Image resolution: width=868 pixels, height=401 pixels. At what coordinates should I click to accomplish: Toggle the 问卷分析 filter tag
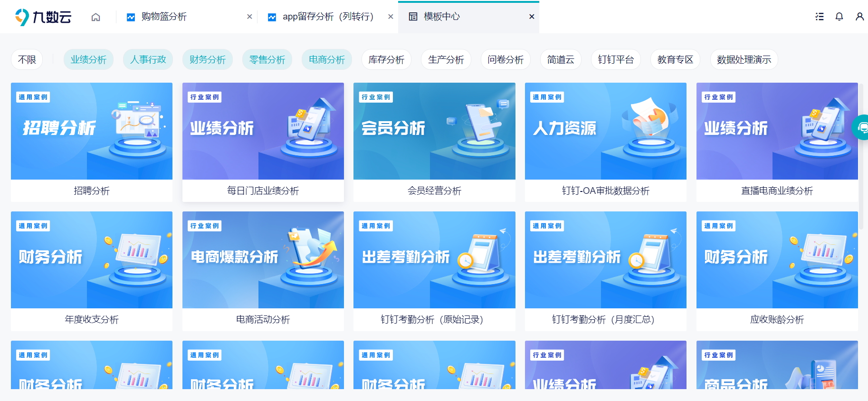pos(506,59)
